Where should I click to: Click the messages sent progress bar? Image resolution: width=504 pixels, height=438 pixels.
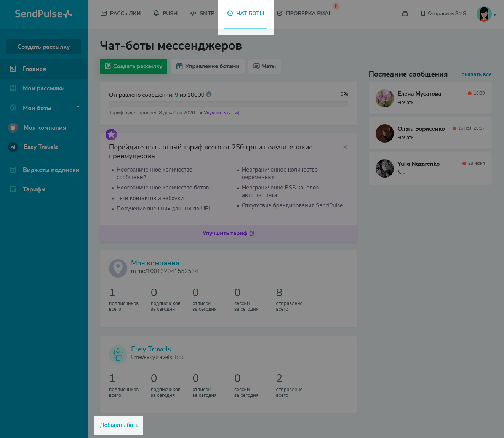229,104
